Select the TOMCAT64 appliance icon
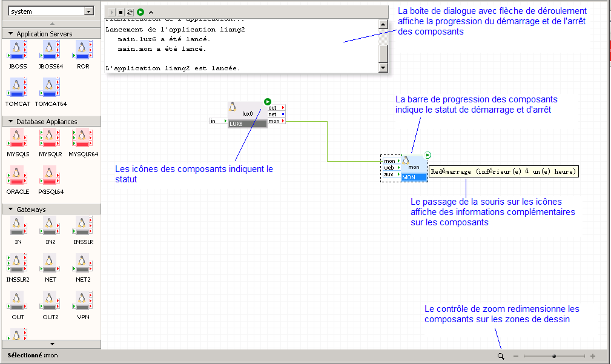Screen dimensions: 611x364 point(50,87)
